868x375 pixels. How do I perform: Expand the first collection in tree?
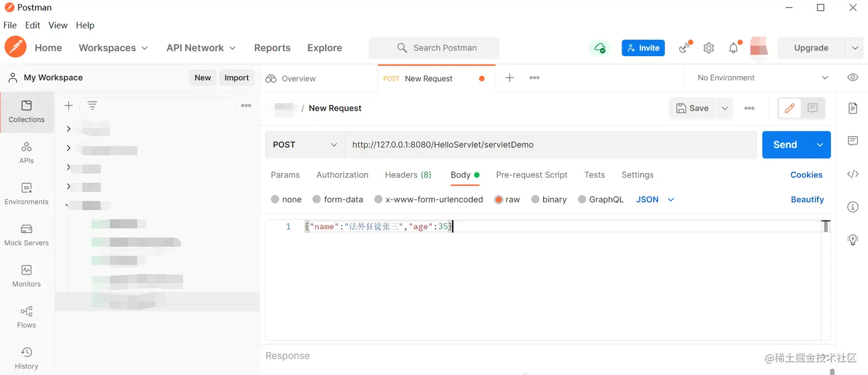[68, 129]
